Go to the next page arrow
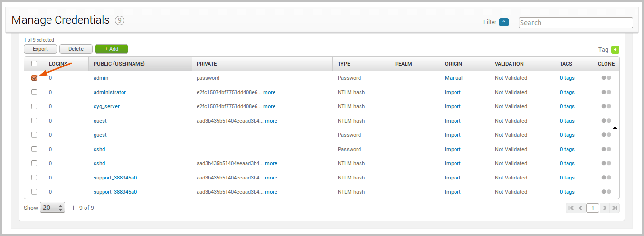Image resolution: width=644 pixels, height=236 pixels. 605,208
